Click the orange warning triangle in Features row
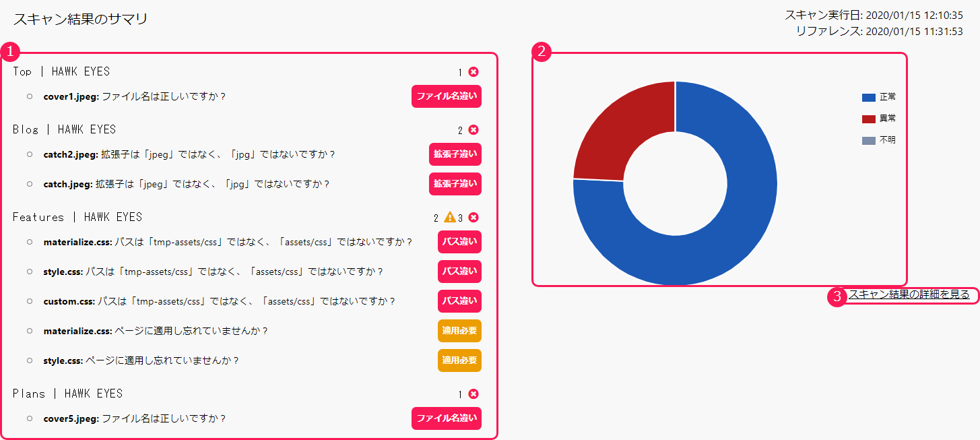This screenshot has width=980, height=440. 450,217
